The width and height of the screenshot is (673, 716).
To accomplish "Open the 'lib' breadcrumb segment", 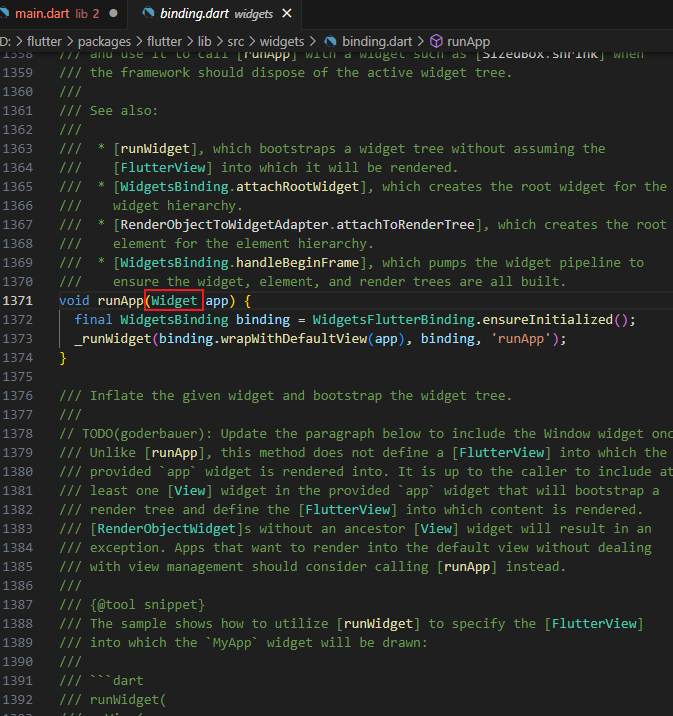I will (205, 42).
